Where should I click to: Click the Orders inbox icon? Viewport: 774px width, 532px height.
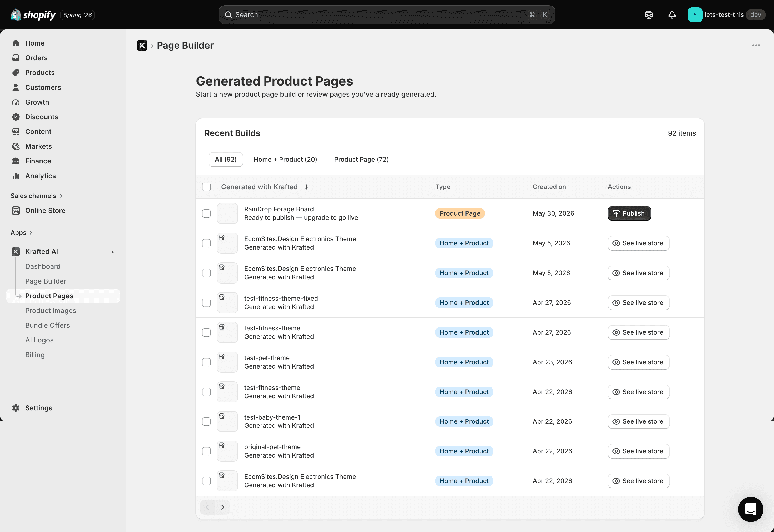(x=16, y=58)
